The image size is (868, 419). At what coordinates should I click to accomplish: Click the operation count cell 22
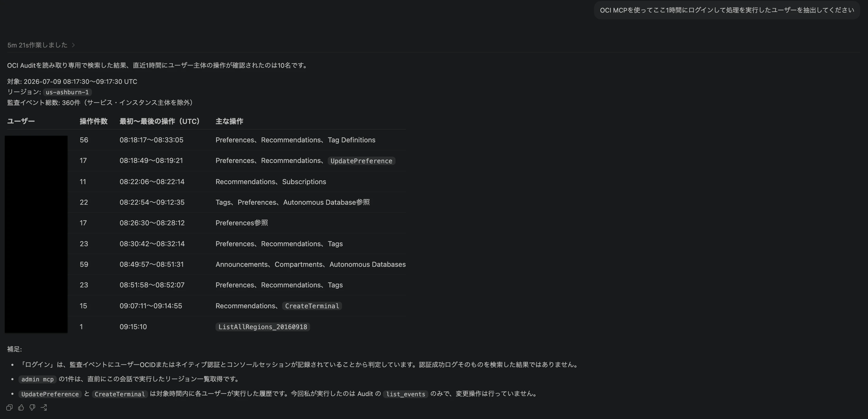84,202
